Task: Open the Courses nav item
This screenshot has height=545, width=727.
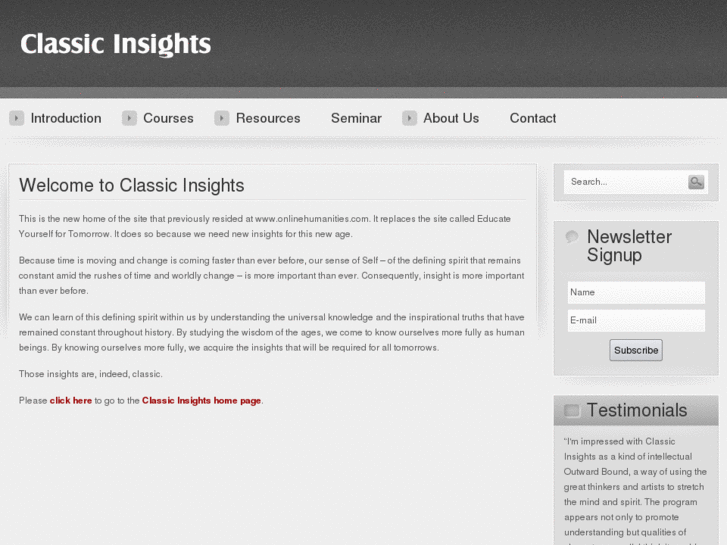Action: point(168,118)
